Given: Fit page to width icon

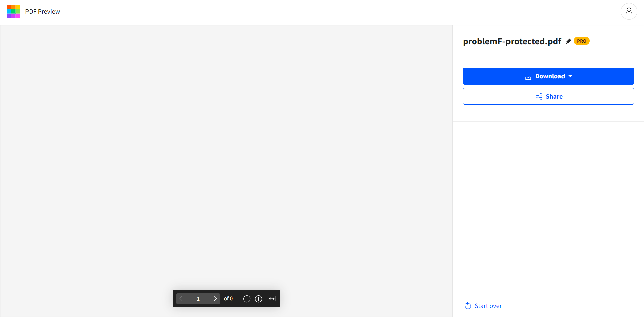Looking at the screenshot, I should pyautogui.click(x=272, y=299).
